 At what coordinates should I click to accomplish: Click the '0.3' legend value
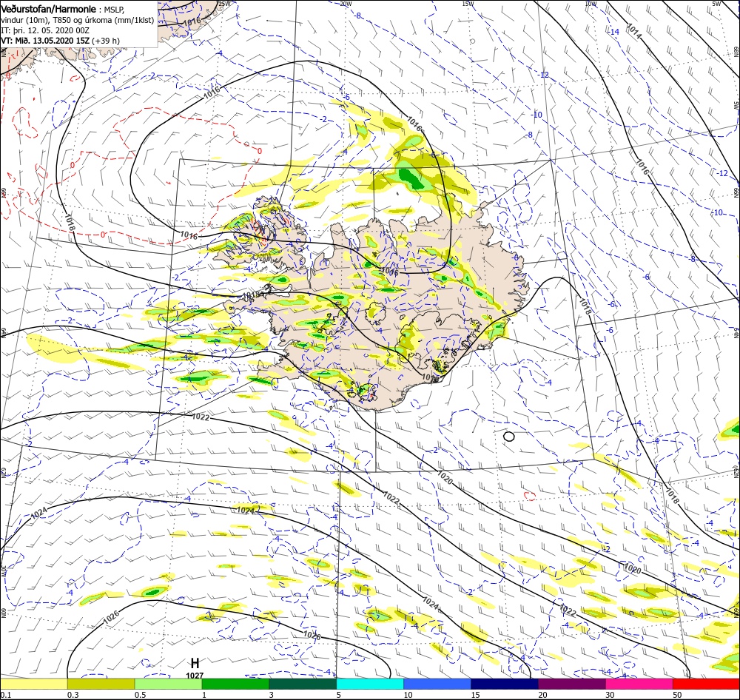[x=73, y=695]
